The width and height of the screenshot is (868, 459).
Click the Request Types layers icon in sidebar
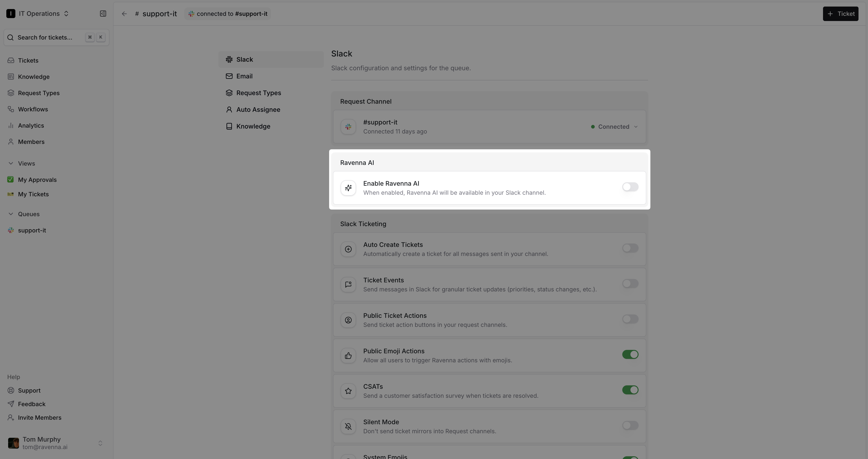11,93
